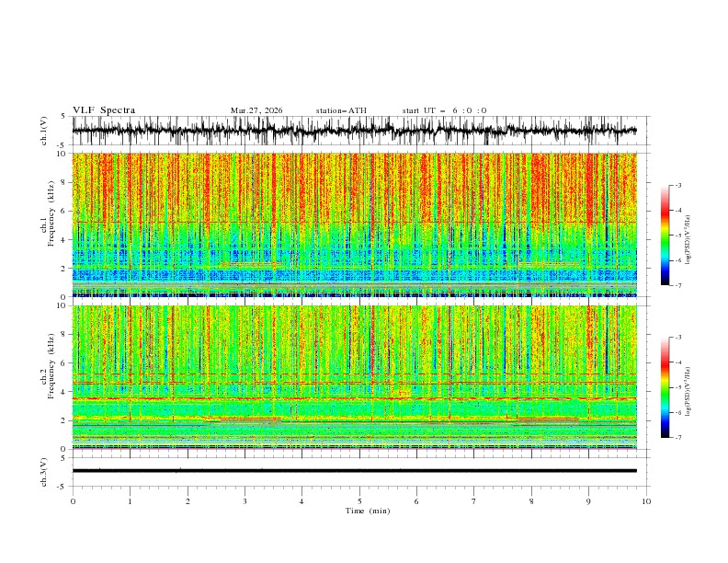Click the 'Time (min)' axis label

(x=368, y=511)
